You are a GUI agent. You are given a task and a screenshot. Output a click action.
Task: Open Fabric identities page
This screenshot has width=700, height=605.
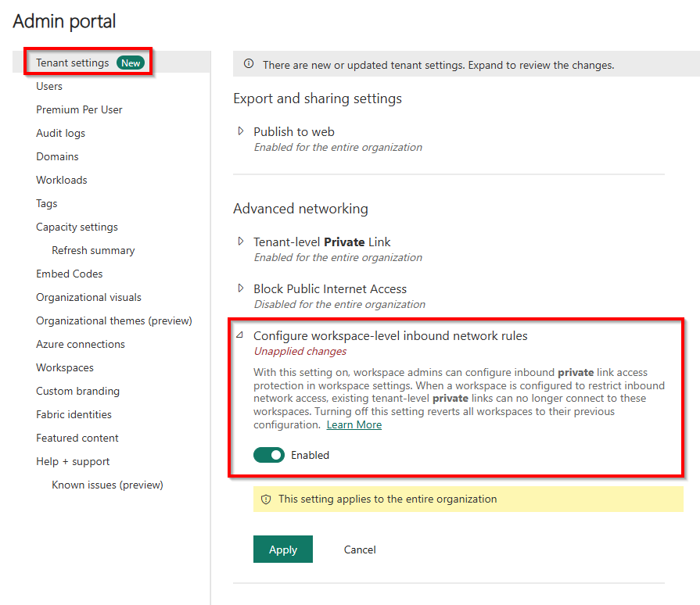[74, 414]
